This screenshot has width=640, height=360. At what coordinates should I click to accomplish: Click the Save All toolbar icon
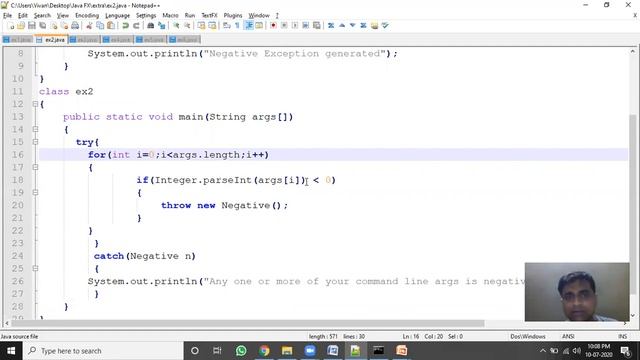tap(42, 26)
